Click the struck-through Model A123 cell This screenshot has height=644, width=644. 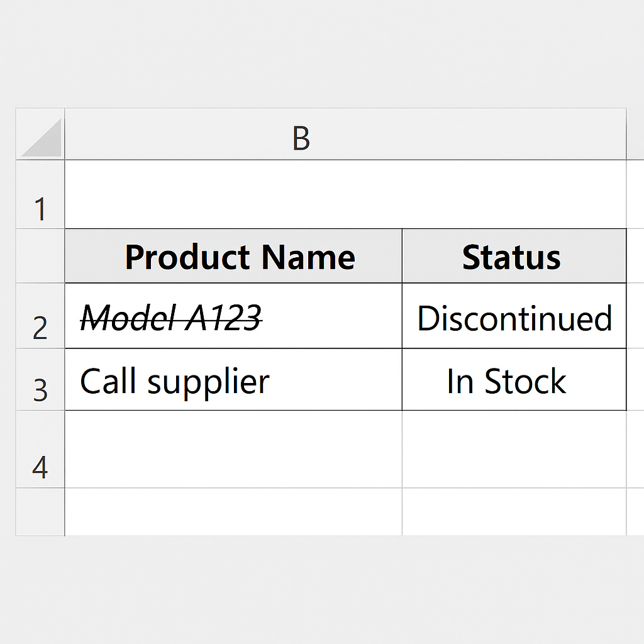click(x=233, y=316)
